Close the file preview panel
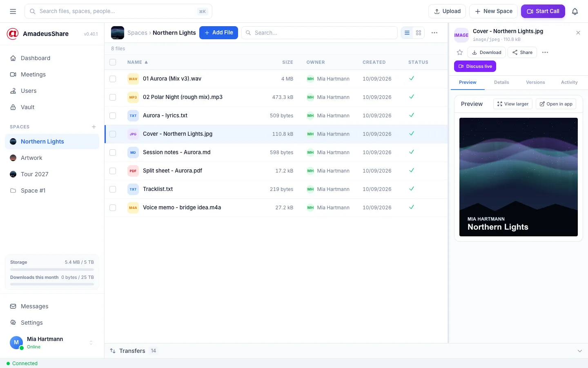Screen dimensions: 588x368 [578, 33]
